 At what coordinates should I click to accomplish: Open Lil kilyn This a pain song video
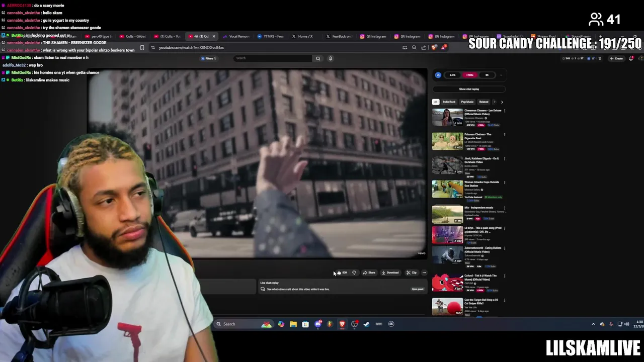point(447,235)
